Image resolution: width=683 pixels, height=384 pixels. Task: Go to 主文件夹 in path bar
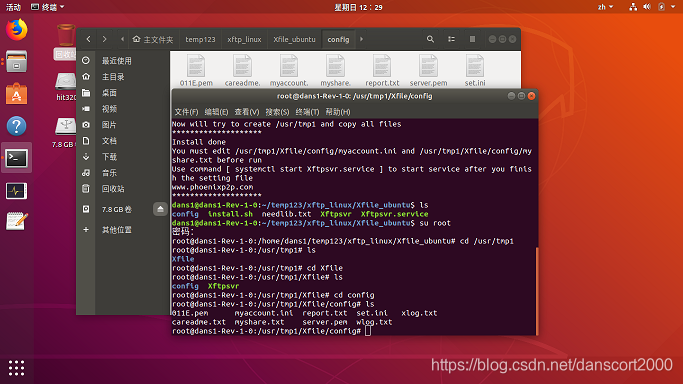click(x=153, y=40)
